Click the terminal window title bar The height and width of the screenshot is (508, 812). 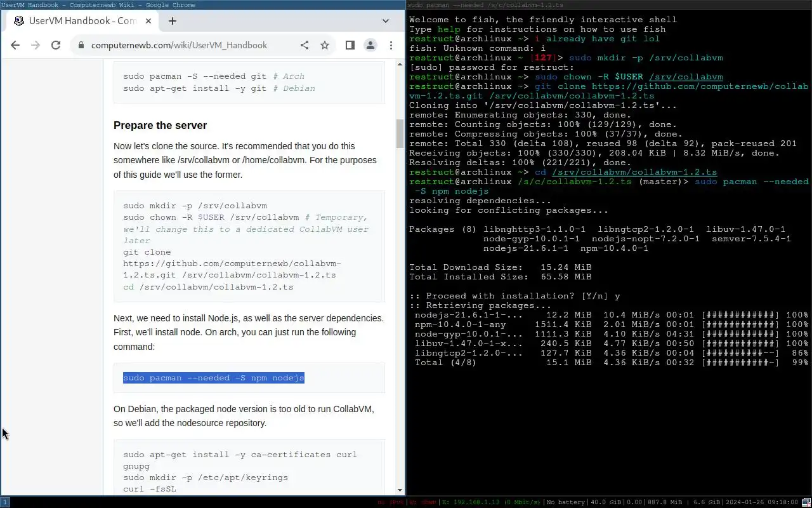[x=609, y=4]
